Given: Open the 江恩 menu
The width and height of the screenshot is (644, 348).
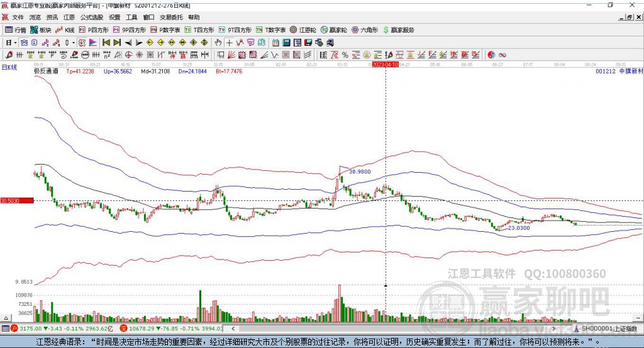Looking at the screenshot, I should (x=69, y=17).
